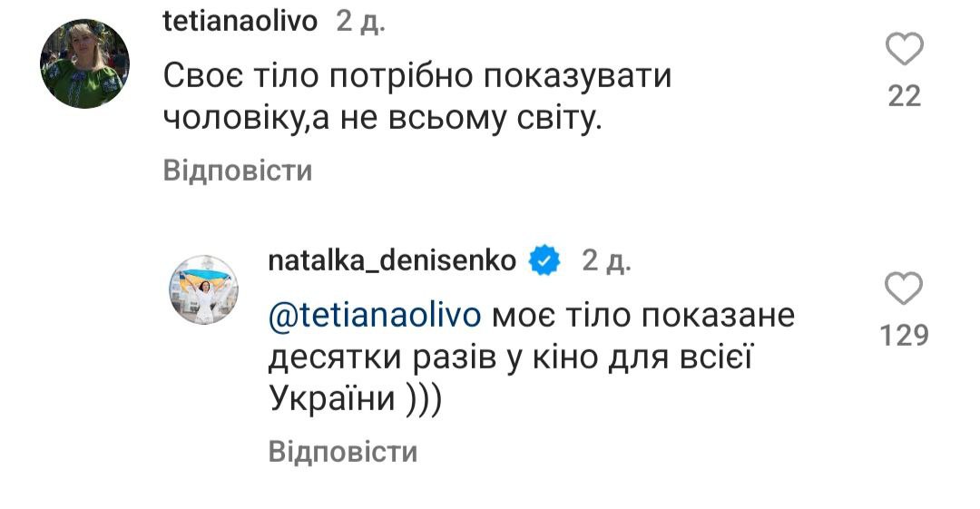
Task: Click the line 'десятки разів у кіно для всієї'
Action: [513, 359]
